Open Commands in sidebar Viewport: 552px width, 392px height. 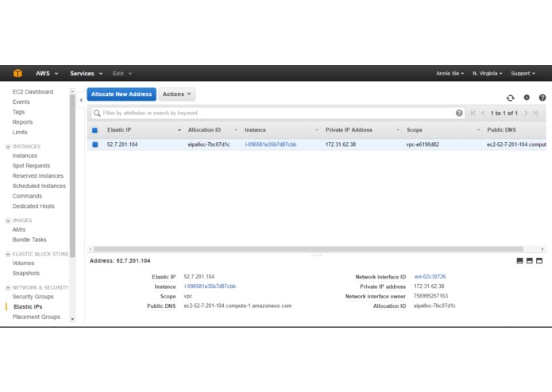(27, 196)
